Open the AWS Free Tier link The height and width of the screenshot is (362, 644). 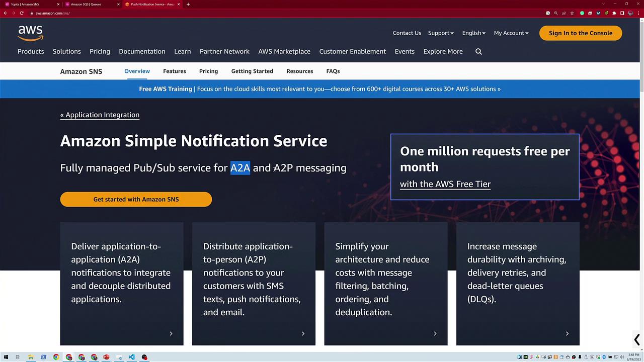pyautogui.click(x=445, y=184)
